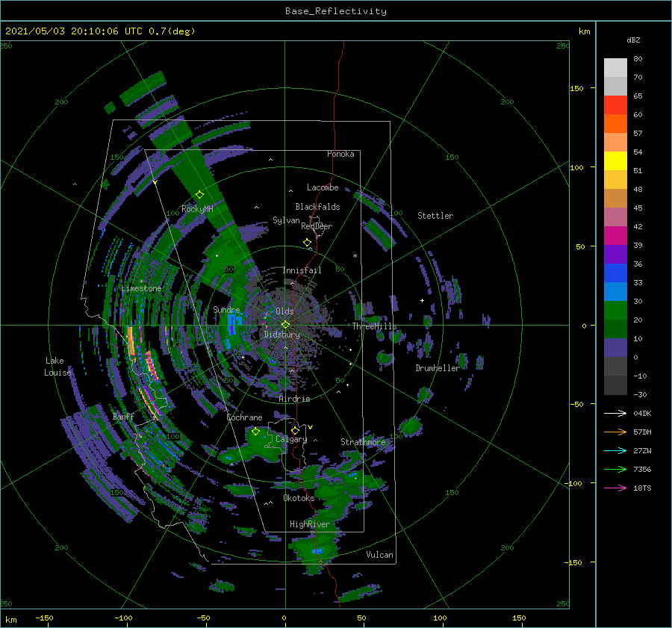Click the orange 57DM arrow in legend
Image resolution: width=672 pixels, height=628 pixels.
click(615, 432)
